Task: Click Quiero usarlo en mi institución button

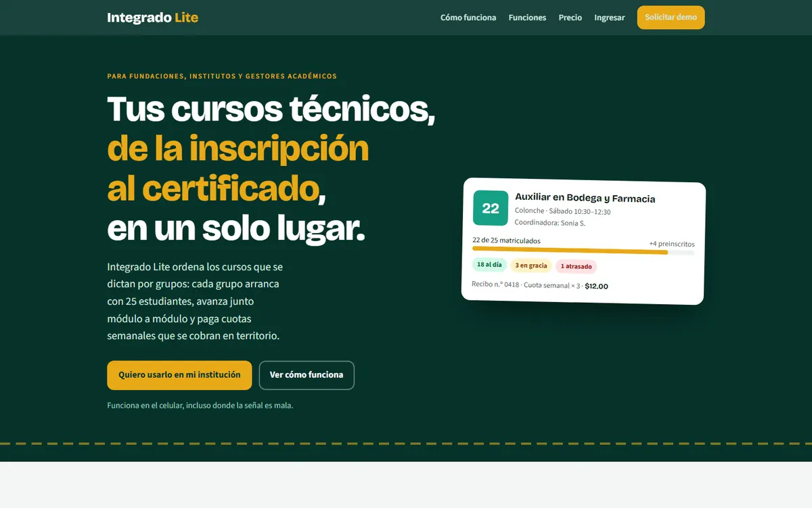Action: point(179,375)
